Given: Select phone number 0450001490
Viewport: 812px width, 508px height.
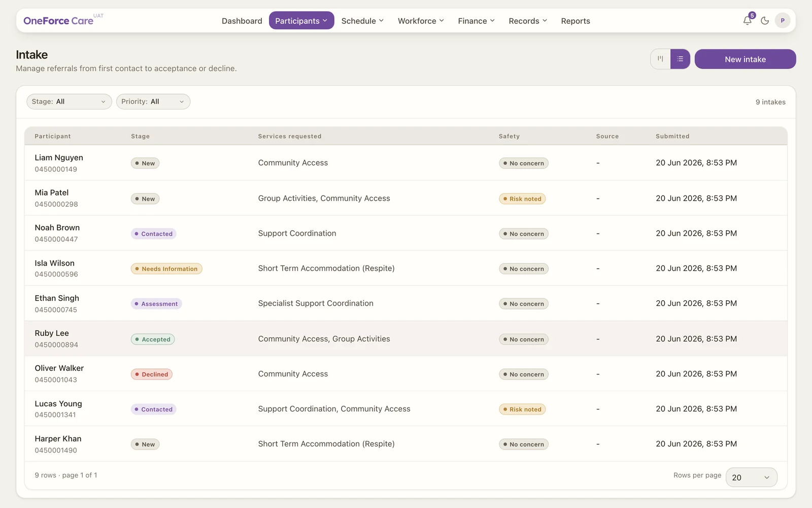Looking at the screenshot, I should point(56,450).
